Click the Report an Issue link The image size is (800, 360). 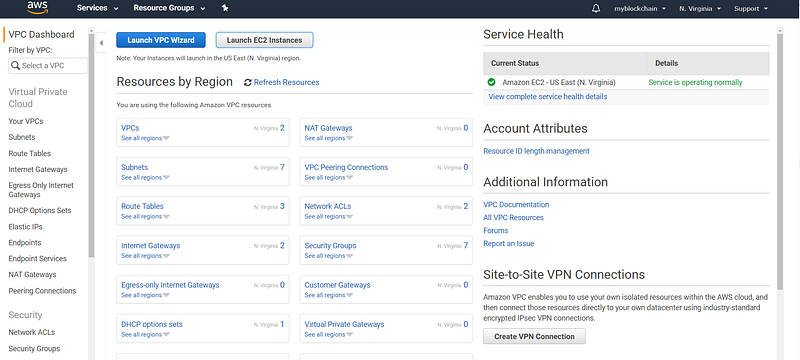tap(509, 244)
